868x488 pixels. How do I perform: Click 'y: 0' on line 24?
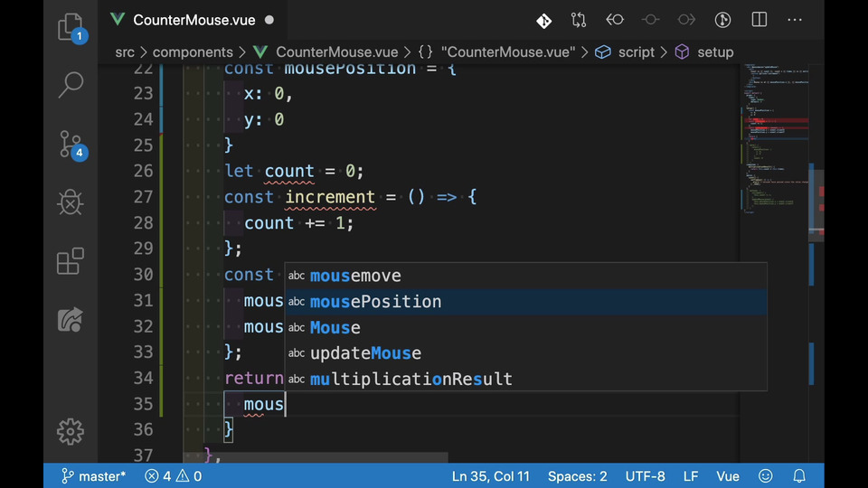click(x=264, y=119)
